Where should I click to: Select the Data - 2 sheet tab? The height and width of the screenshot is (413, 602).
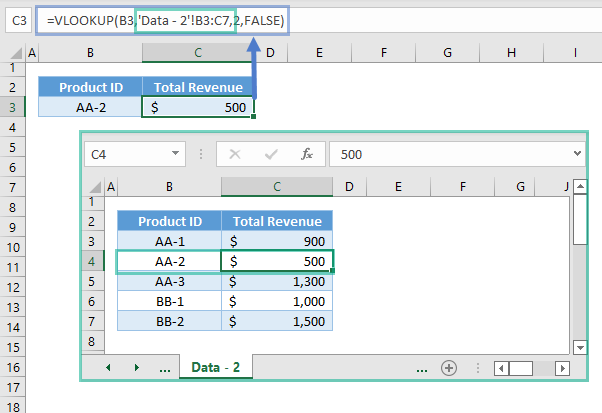click(217, 367)
